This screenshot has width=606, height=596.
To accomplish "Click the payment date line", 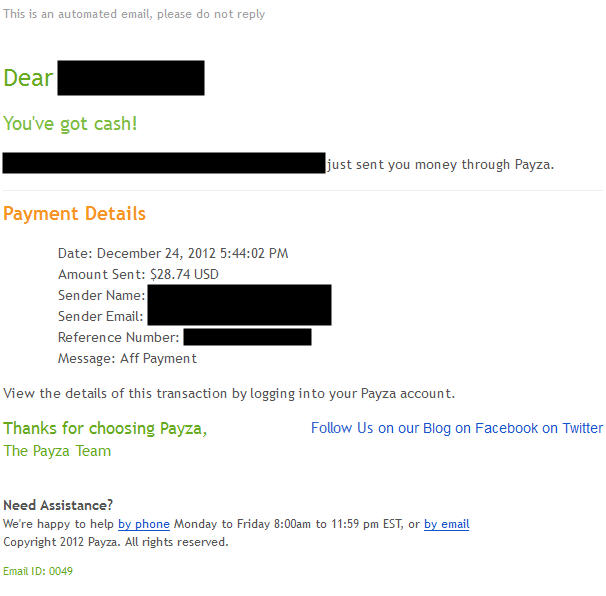I will [173, 254].
